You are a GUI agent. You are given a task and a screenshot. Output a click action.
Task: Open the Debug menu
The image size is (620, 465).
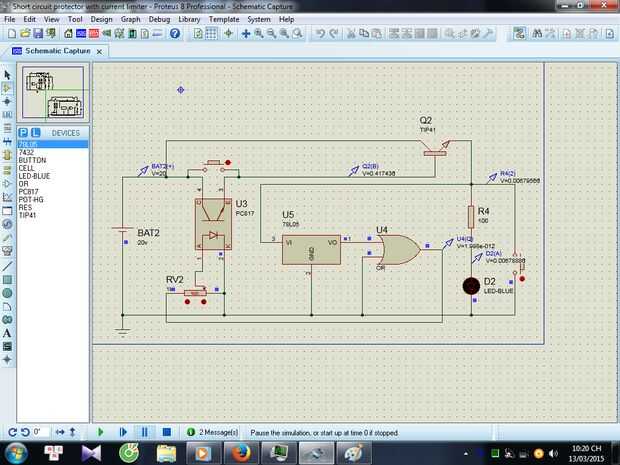coord(159,18)
